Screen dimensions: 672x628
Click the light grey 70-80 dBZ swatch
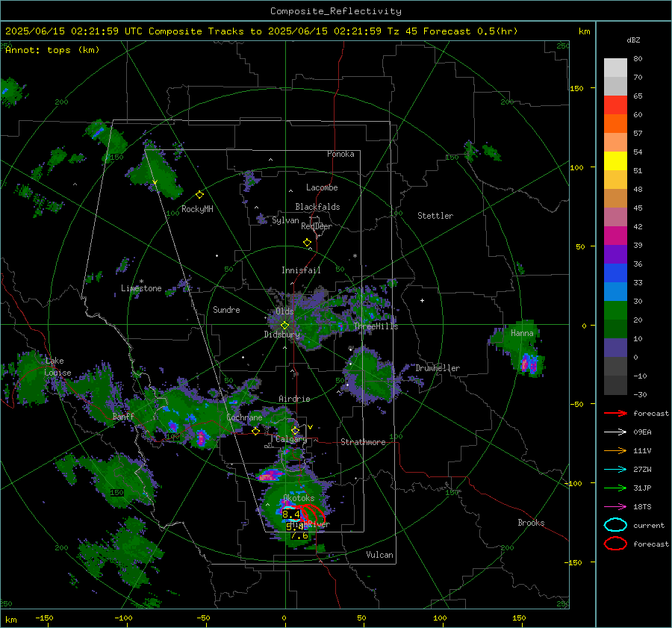pyautogui.click(x=615, y=67)
